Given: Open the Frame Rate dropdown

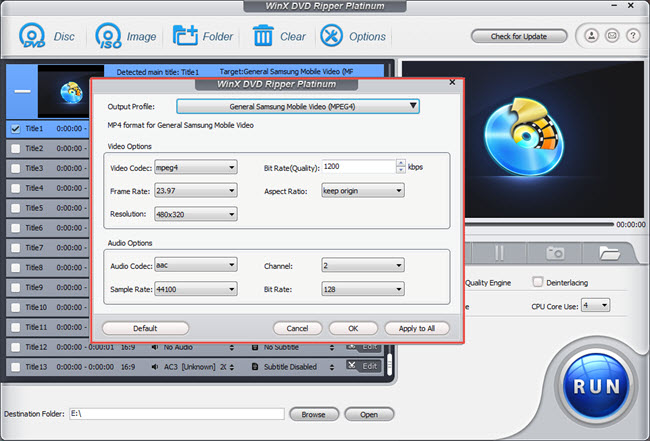Looking at the screenshot, I should coord(196,191).
